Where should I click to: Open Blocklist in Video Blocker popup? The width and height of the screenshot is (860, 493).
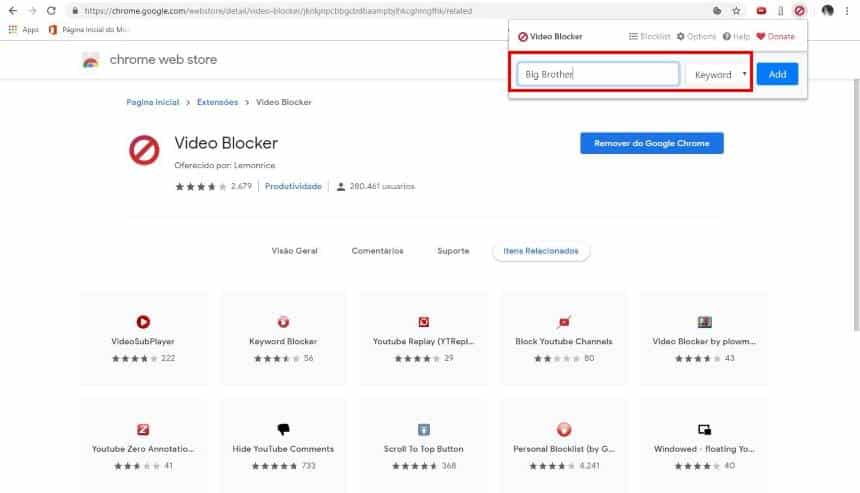pyautogui.click(x=649, y=36)
